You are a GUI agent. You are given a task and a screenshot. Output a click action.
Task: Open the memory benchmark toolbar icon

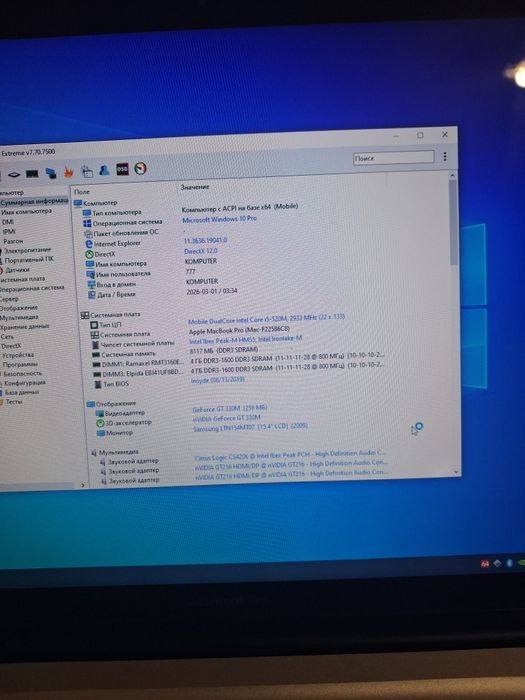32,174
